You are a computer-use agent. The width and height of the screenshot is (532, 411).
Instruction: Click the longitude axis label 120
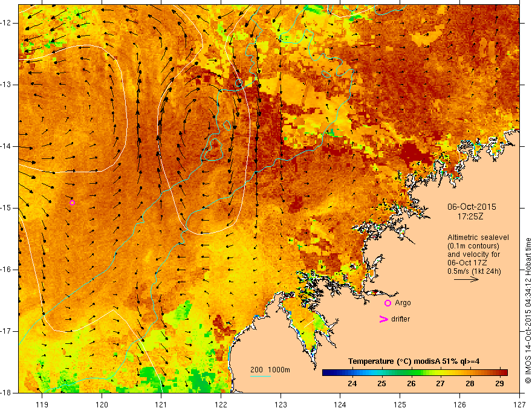tap(102, 404)
